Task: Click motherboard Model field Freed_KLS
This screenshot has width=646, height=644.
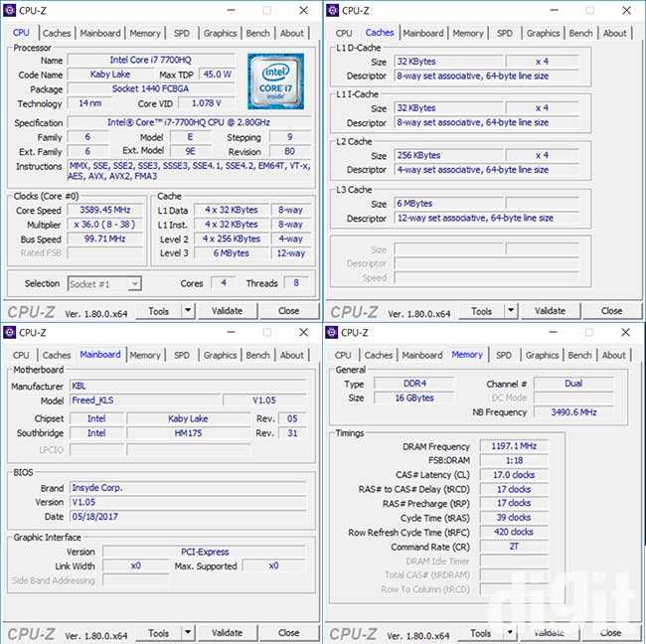Action: (x=145, y=401)
